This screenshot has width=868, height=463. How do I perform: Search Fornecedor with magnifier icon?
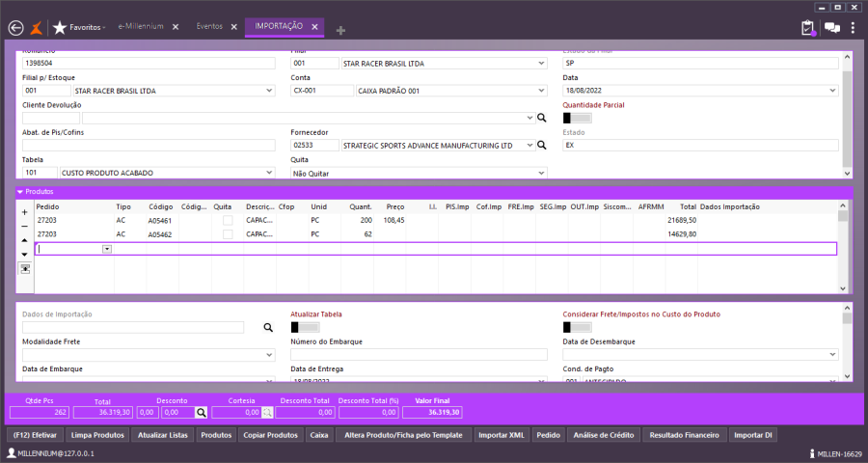tap(541, 145)
